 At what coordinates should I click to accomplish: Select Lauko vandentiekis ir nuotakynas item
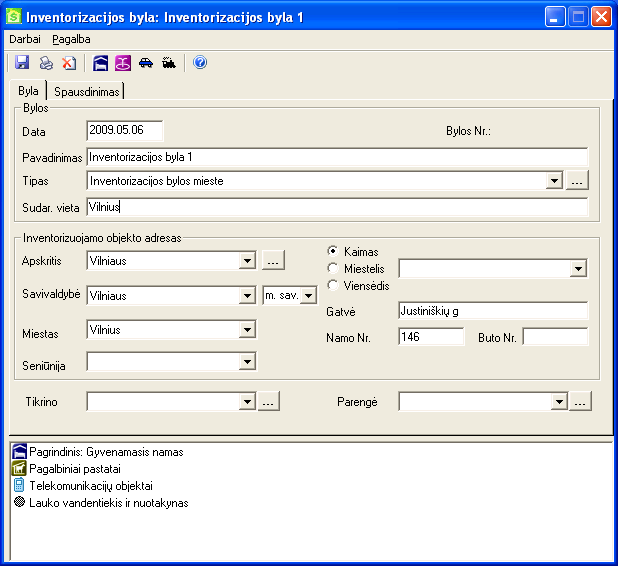(109, 503)
